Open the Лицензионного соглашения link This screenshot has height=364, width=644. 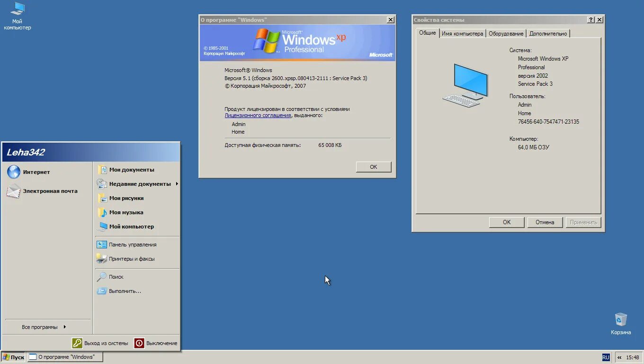(x=258, y=115)
